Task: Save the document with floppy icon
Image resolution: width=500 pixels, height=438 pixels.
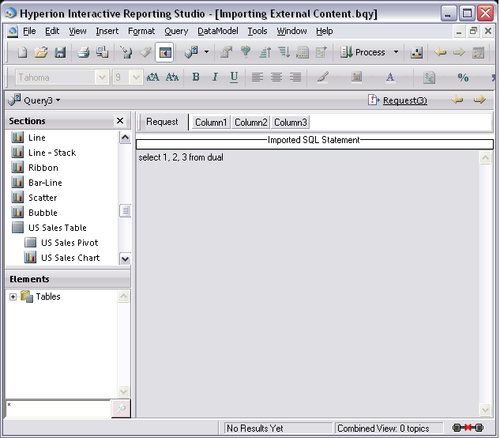Action: coord(60,52)
